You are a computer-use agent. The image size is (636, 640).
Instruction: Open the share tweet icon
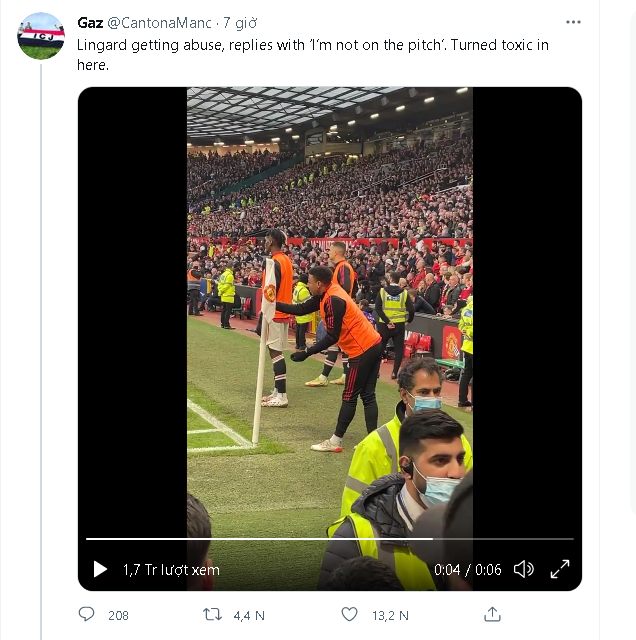click(492, 614)
